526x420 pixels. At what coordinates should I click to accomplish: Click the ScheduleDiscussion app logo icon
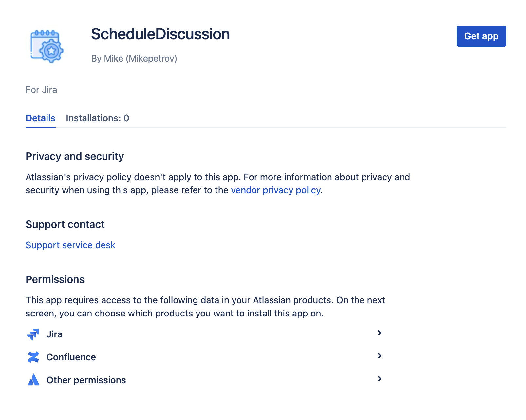47,46
